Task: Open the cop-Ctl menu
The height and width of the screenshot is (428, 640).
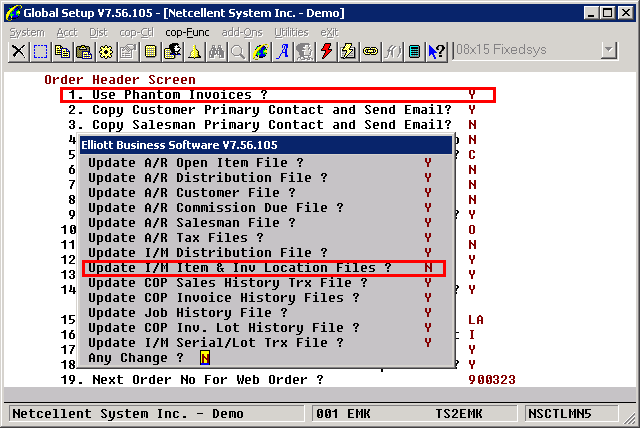Action: (x=137, y=32)
